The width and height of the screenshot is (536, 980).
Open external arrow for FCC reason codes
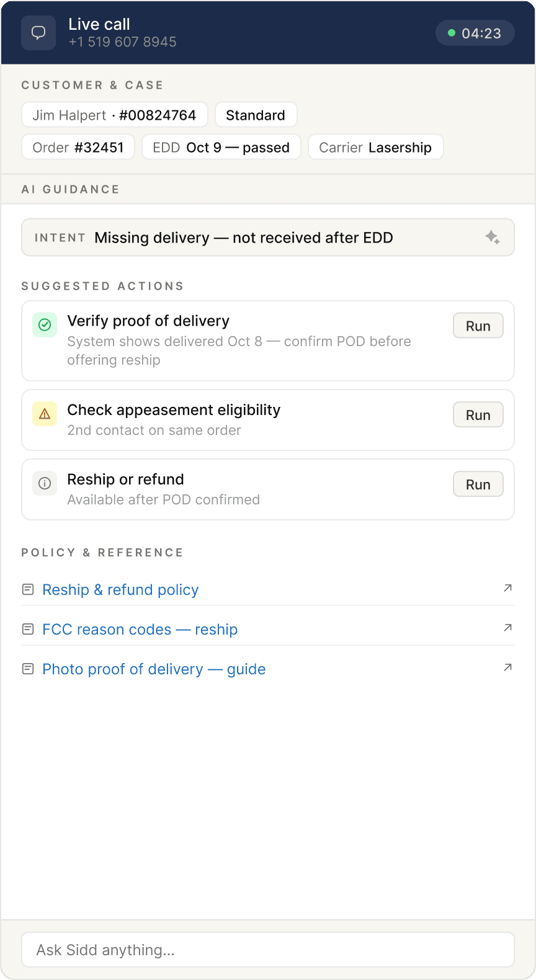[507, 628]
